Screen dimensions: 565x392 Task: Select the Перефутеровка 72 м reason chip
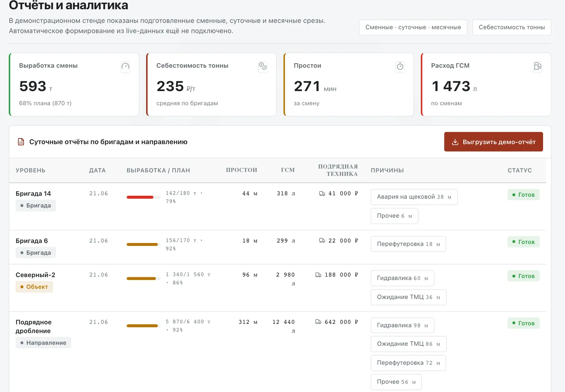408,363
